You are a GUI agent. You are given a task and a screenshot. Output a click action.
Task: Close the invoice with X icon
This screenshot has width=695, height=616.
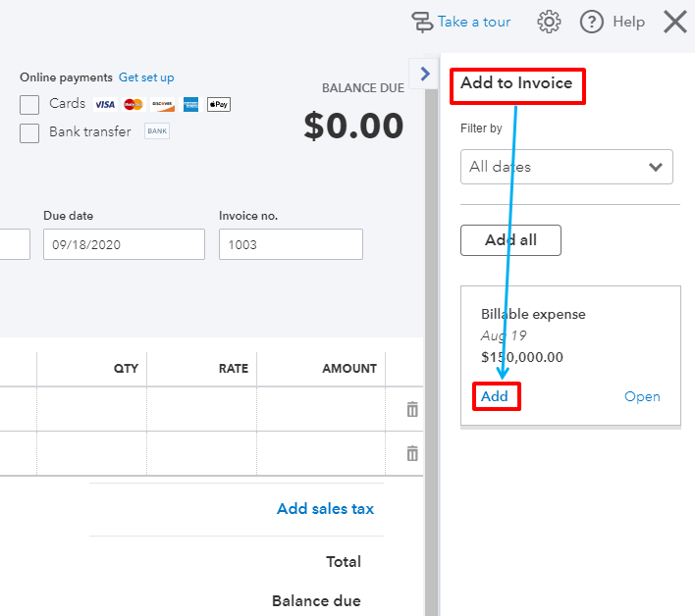pyautogui.click(x=675, y=22)
